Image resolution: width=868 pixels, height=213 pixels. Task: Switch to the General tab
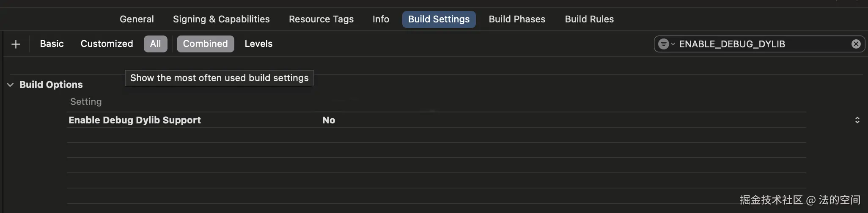click(x=137, y=19)
